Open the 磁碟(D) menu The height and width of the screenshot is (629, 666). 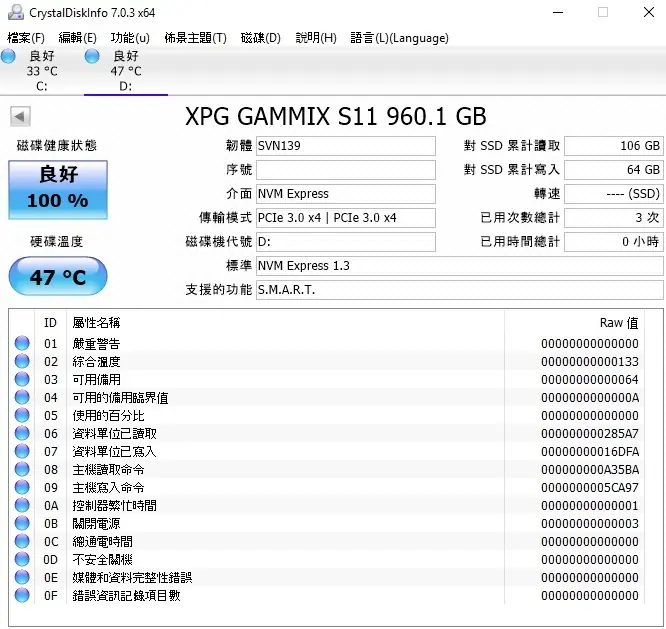pyautogui.click(x=260, y=38)
